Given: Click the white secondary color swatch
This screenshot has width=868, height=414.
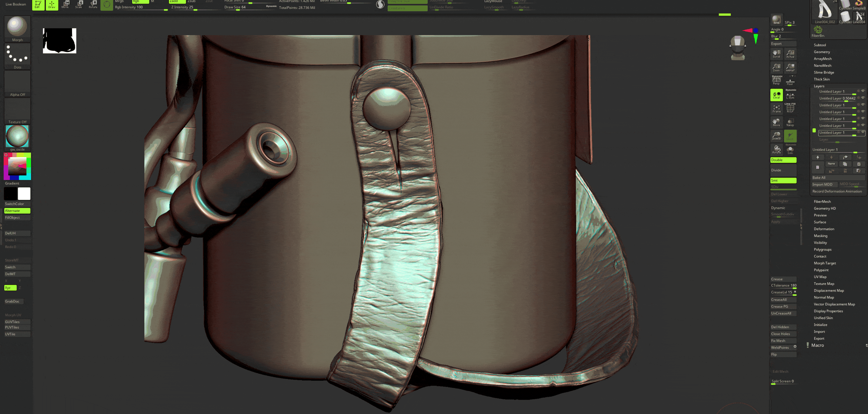Looking at the screenshot, I should [x=24, y=193].
